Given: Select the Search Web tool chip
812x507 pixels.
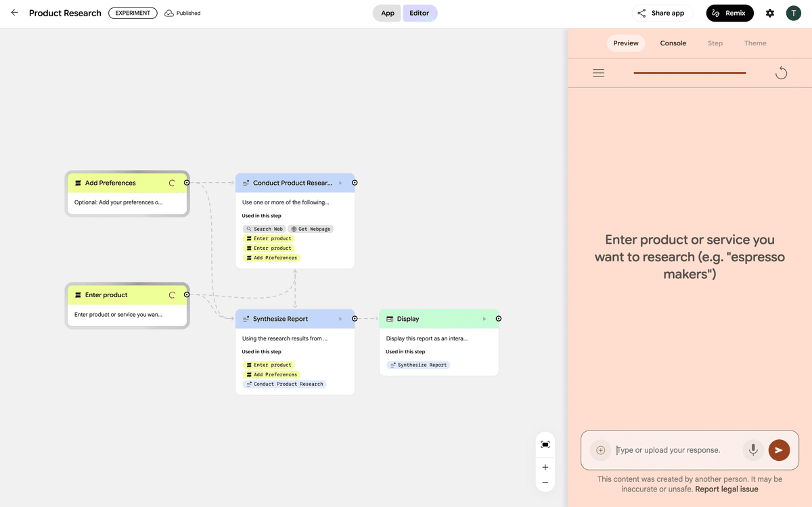Looking at the screenshot, I should point(263,229).
